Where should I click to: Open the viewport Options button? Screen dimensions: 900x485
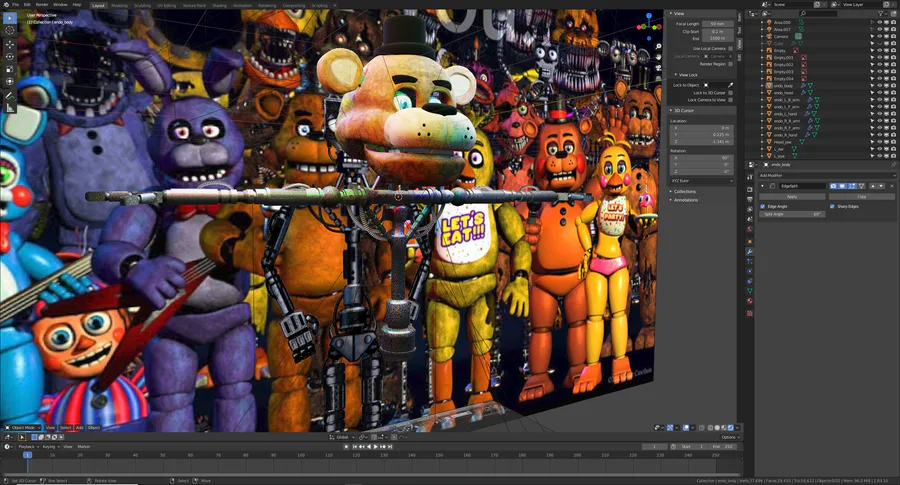pyautogui.click(x=729, y=437)
